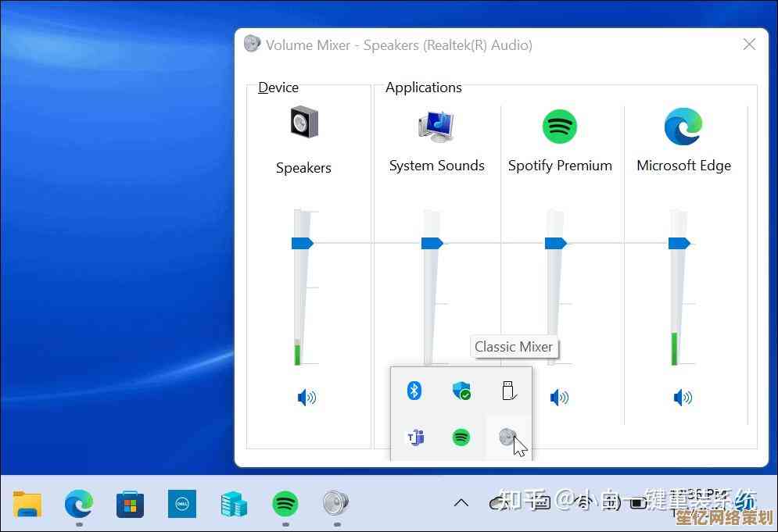
Task: Mute the Speakers device
Action: (x=307, y=398)
